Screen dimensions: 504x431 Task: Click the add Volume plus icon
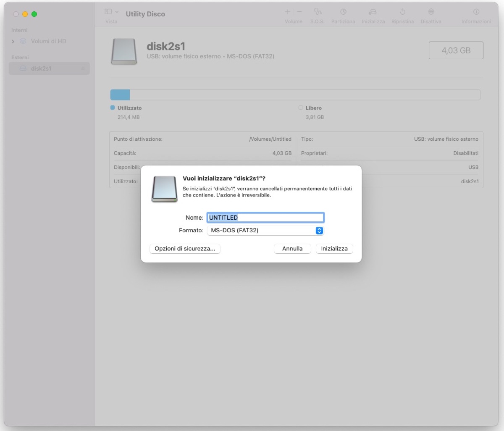tap(288, 12)
